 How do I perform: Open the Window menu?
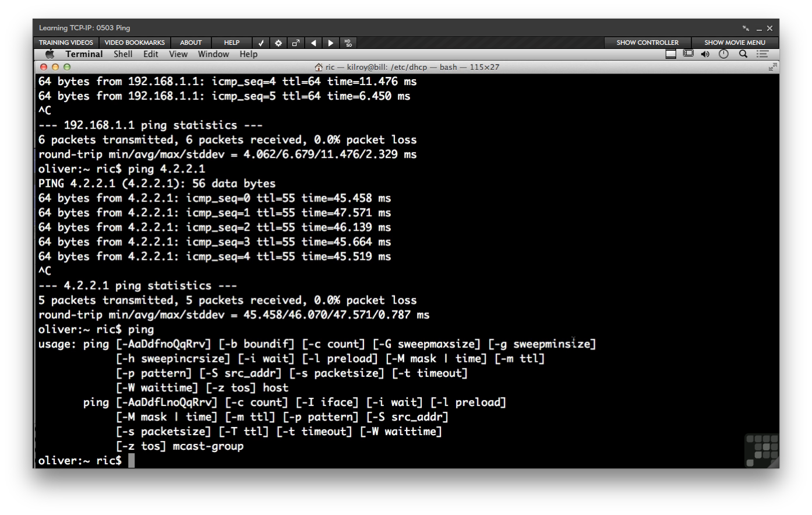213,54
